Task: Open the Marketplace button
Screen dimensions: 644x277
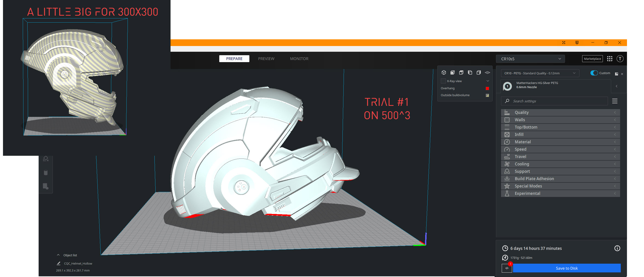Action: [x=592, y=59]
